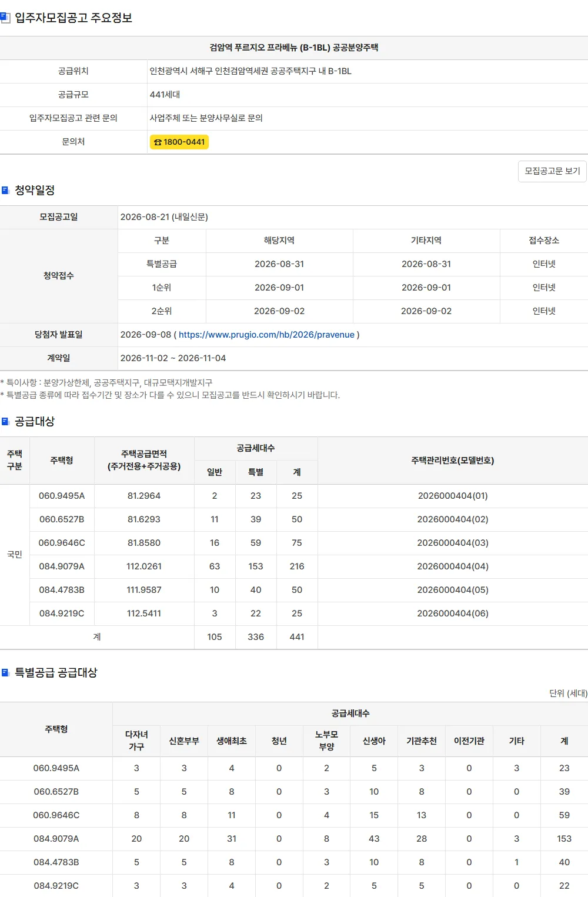Click 사업주체 또는 분양사무실로 문의 text
Screen dimensions: 588x897
click(206, 118)
